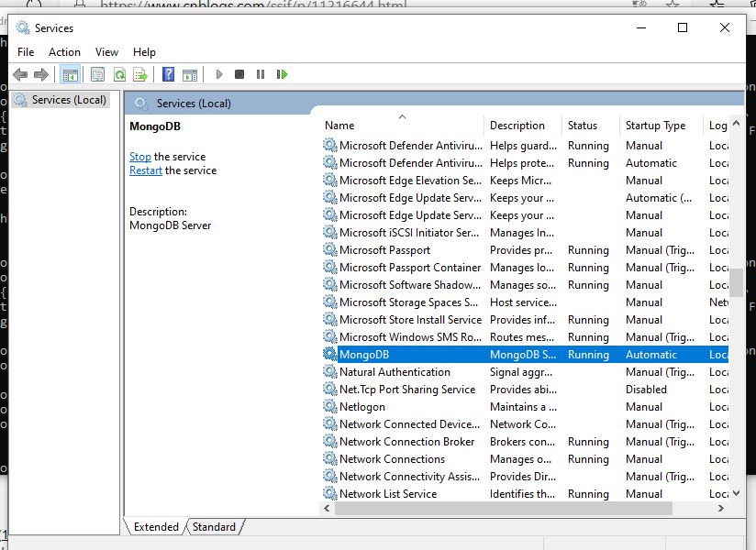The width and height of the screenshot is (756, 550).
Task: Maximize the Services window
Action: (x=683, y=27)
